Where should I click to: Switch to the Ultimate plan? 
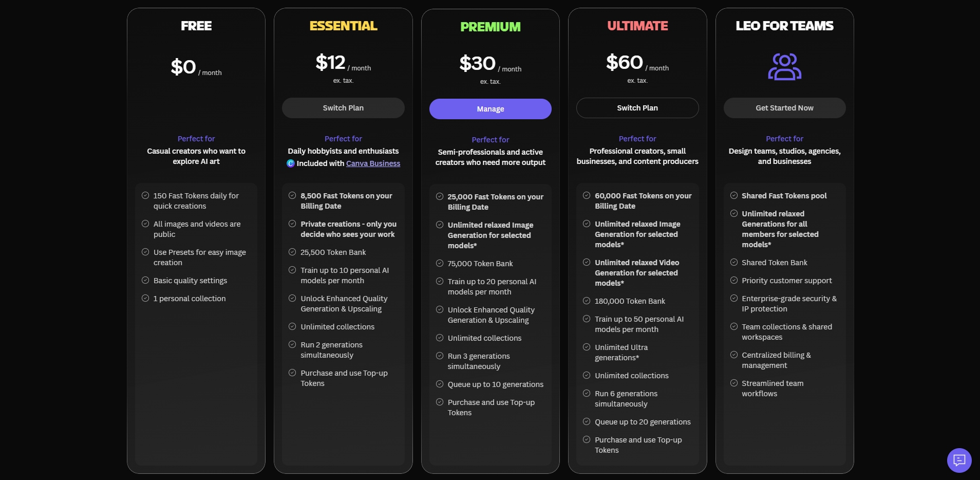coord(637,108)
